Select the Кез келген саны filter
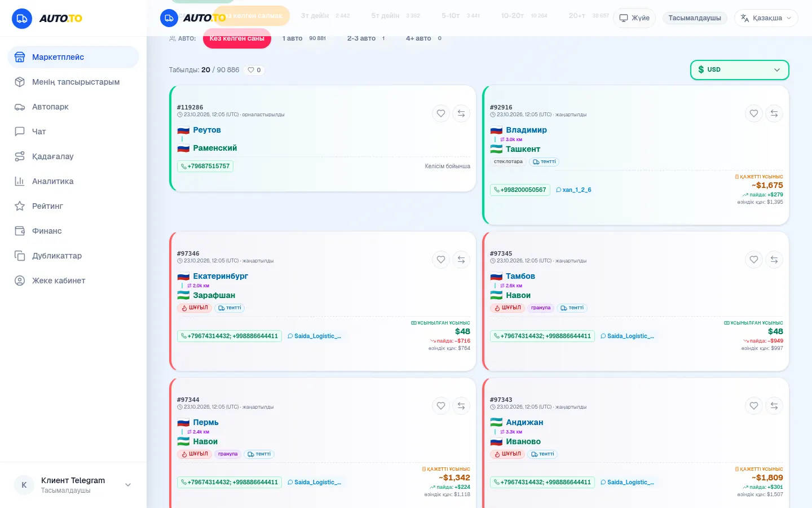Image resolution: width=812 pixels, height=508 pixels. (237, 38)
